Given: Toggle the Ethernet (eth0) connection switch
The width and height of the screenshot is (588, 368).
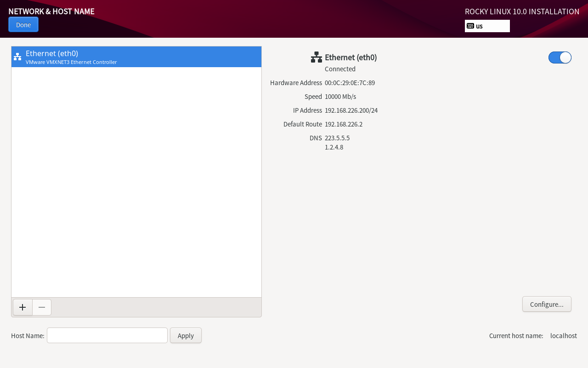Looking at the screenshot, I should (x=560, y=57).
